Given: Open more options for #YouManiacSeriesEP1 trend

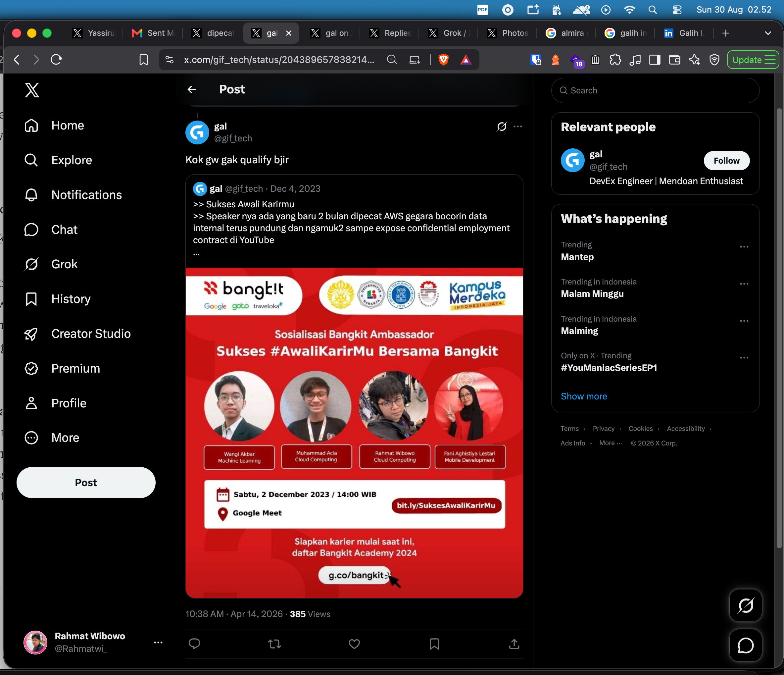Looking at the screenshot, I should 744,358.
